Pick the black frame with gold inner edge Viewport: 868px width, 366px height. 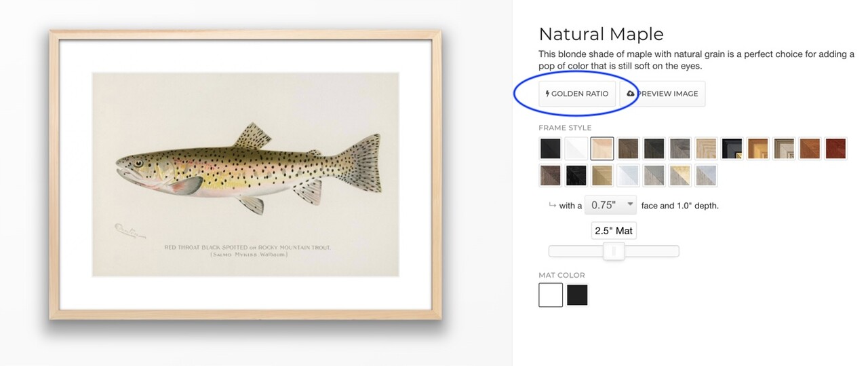[x=732, y=148]
